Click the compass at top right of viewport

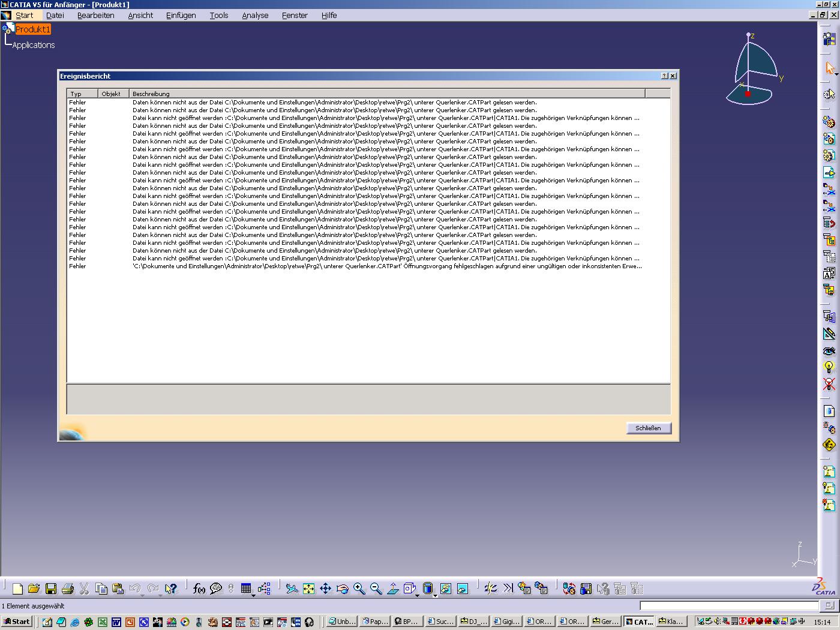(754, 69)
